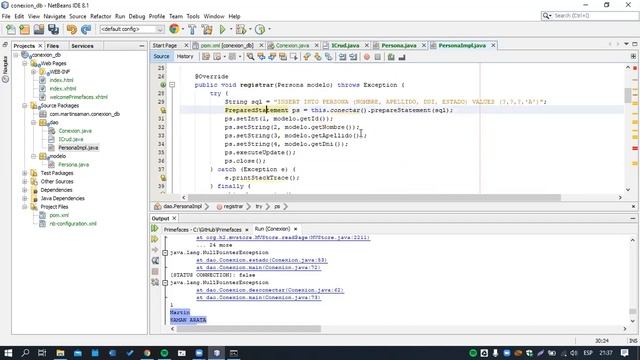Click the Shift Line Left icon

pyautogui.click(x=342, y=57)
